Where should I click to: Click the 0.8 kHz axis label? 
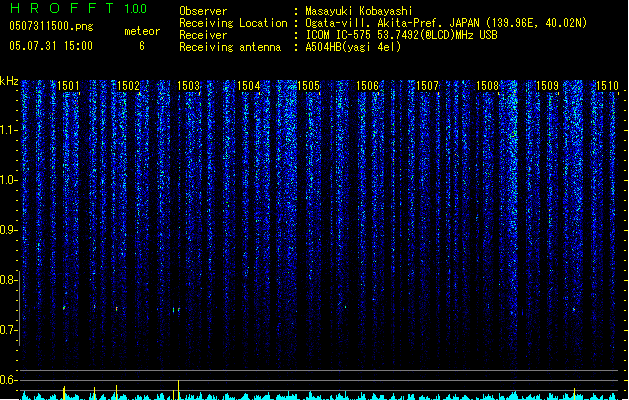pyautogui.click(x=8, y=280)
